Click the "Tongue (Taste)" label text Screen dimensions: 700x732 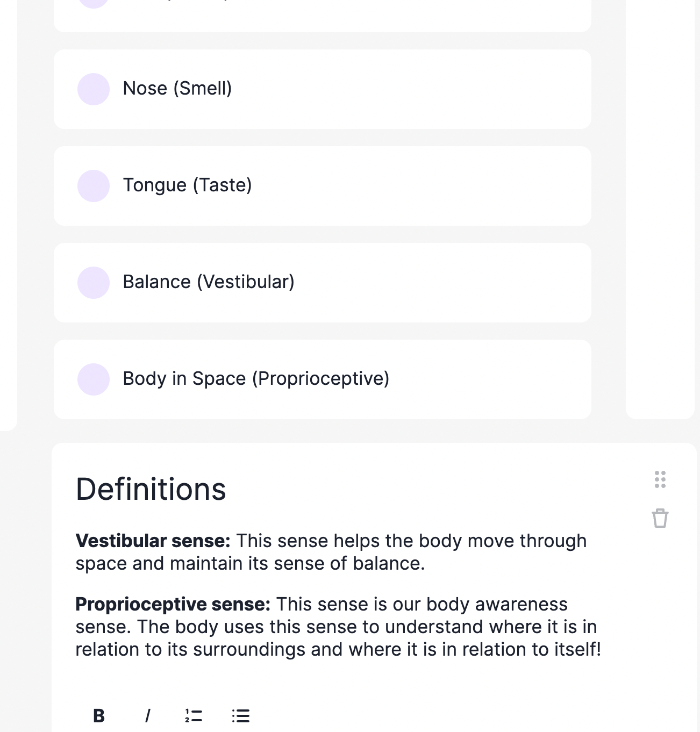(187, 185)
